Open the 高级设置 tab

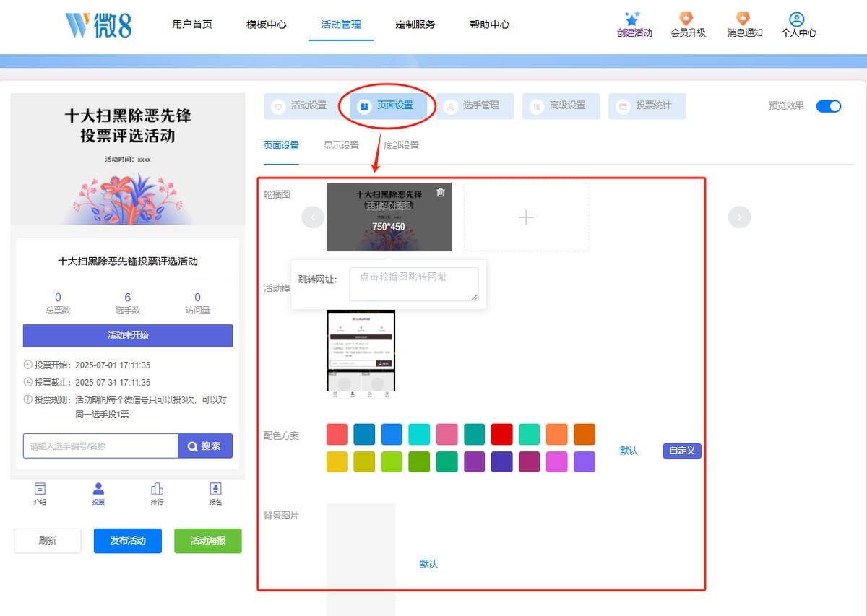point(561,106)
